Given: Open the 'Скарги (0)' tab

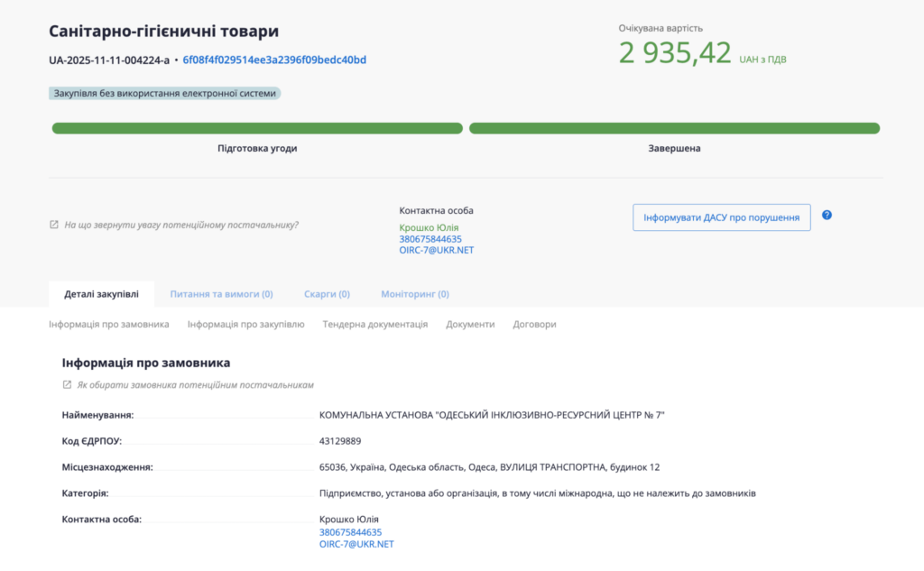Looking at the screenshot, I should [327, 294].
